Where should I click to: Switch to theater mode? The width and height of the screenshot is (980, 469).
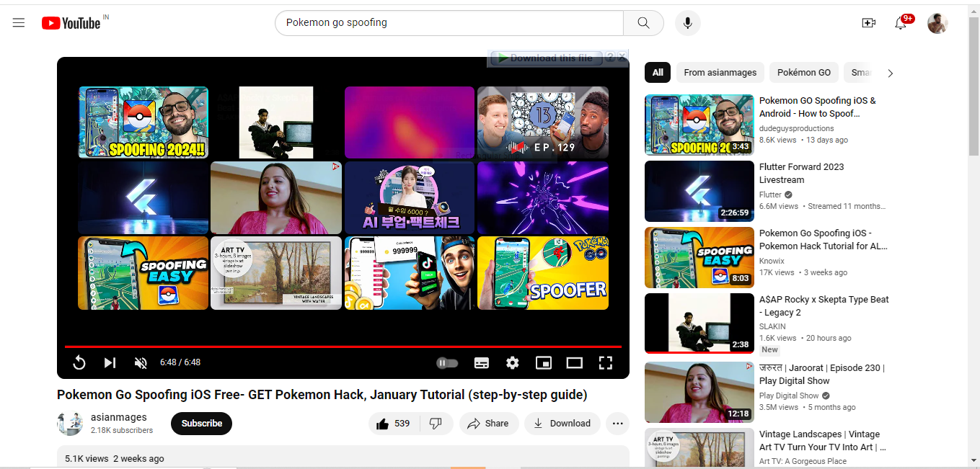click(x=575, y=363)
